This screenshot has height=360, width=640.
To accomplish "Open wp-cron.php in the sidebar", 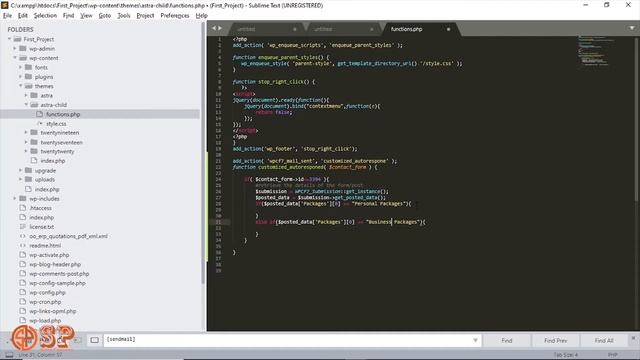I will click(45, 302).
